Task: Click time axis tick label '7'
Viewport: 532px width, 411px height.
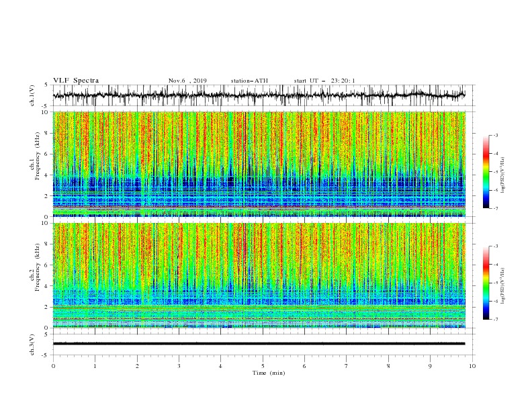Action: coord(347,366)
